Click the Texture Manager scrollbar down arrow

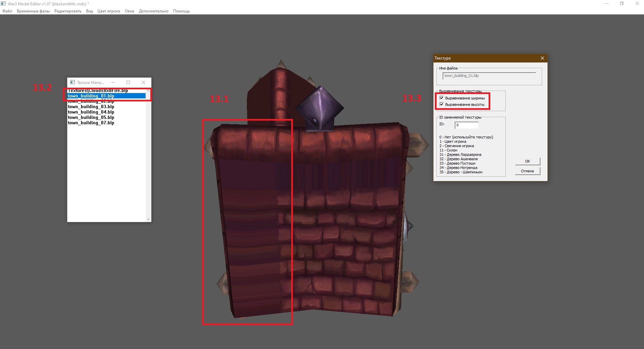pos(149,219)
